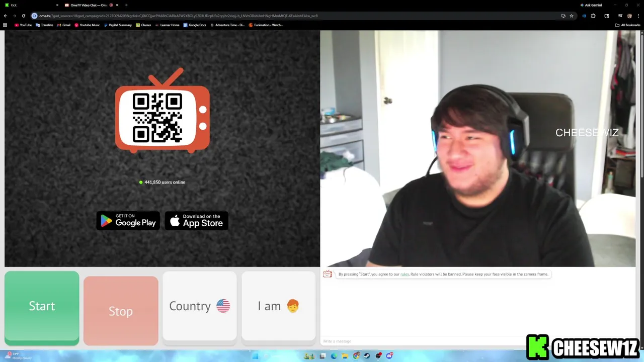Bookmark this page with the star icon
Image resolution: width=644 pixels, height=362 pixels.
pyautogui.click(x=572, y=16)
